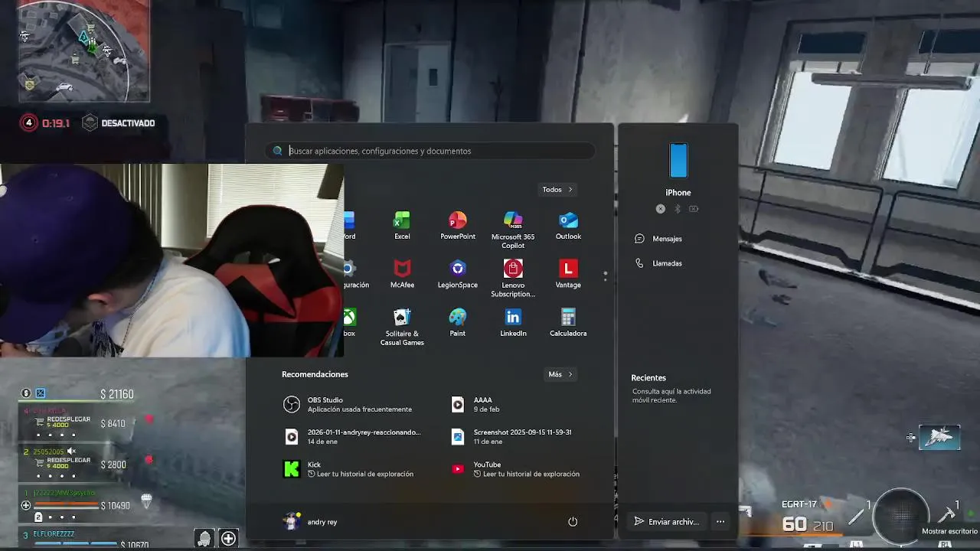This screenshot has width=980, height=551.
Task: Click the "14 de ene" date text
Action: [x=321, y=442]
